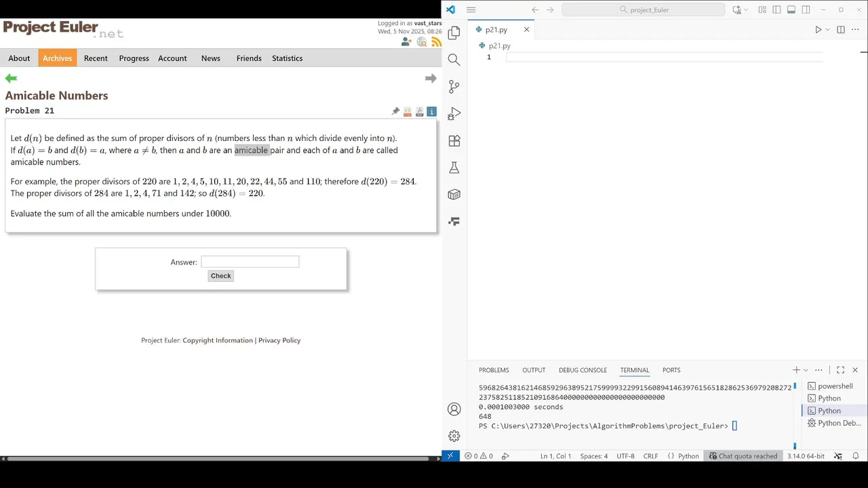Open the last icon above Accounts in activity bar
The width and height of the screenshot is (868, 488).
[454, 222]
